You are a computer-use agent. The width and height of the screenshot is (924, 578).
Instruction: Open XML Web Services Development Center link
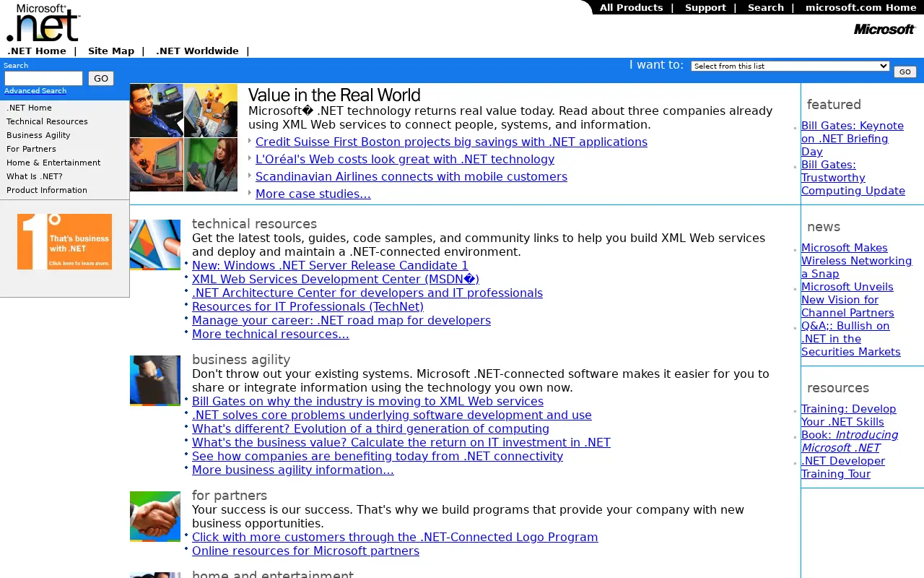click(x=336, y=279)
